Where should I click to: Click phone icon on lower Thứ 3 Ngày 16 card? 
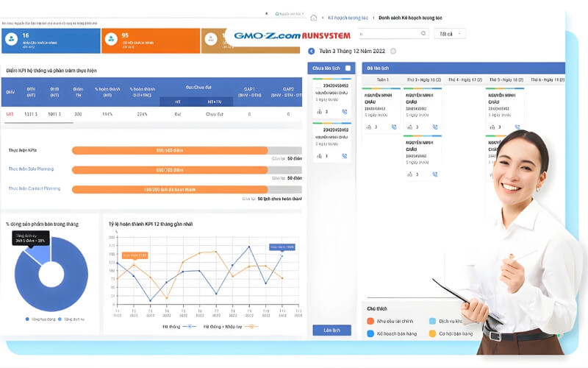pyautogui.click(x=435, y=174)
